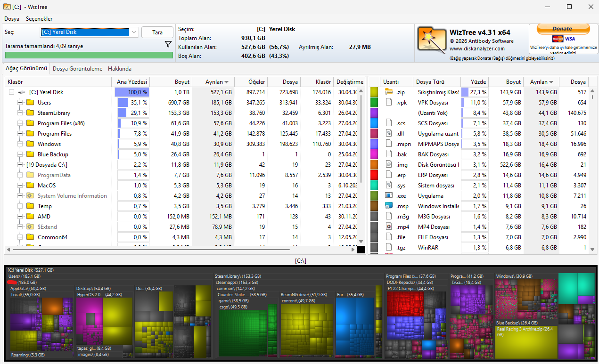The image size is (599, 364).
Task: Click the Blue Backup folder icon
Action: (x=30, y=154)
